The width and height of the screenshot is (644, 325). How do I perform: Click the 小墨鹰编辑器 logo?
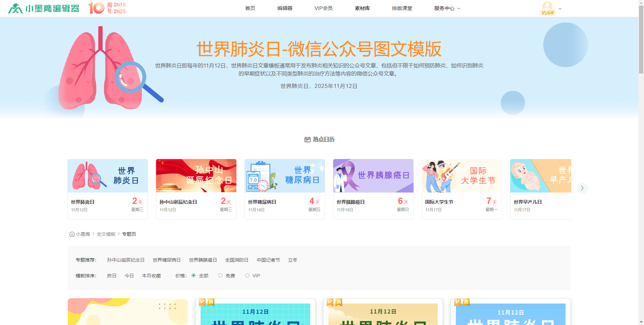44,8
